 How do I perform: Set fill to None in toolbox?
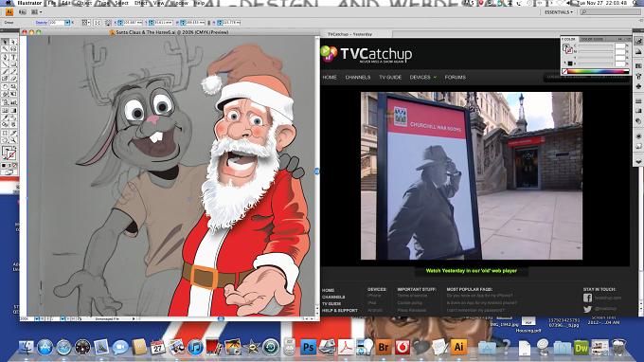[15, 165]
